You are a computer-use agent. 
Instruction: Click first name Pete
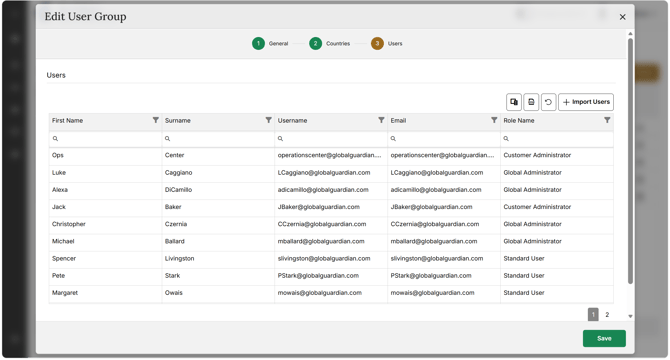click(59, 275)
